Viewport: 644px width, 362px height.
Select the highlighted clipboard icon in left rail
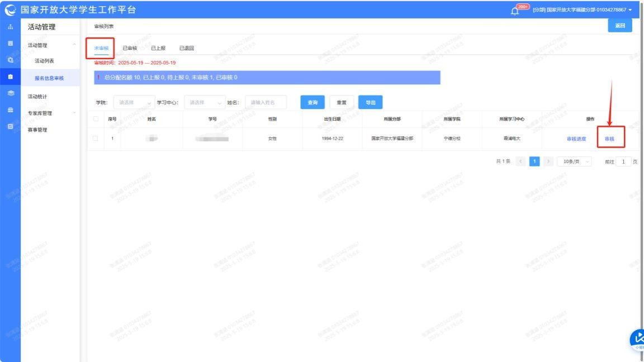(x=10, y=76)
